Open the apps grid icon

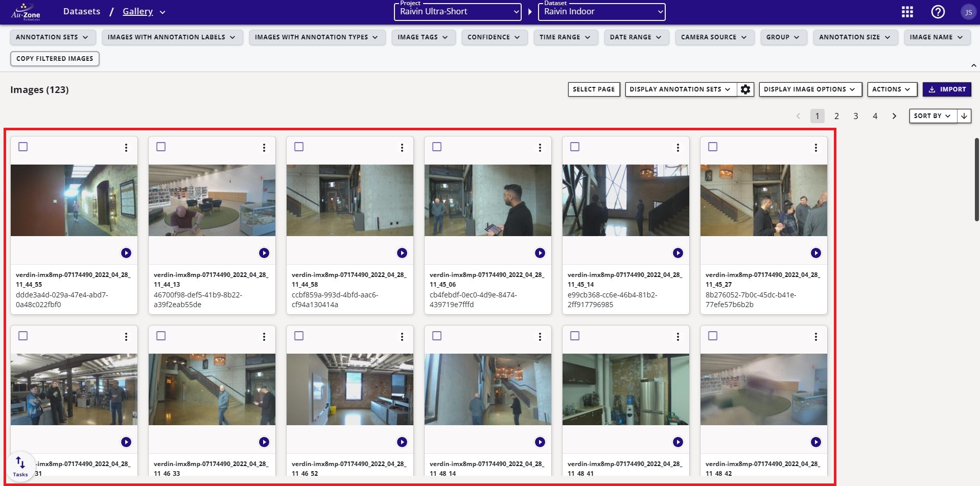tap(907, 12)
